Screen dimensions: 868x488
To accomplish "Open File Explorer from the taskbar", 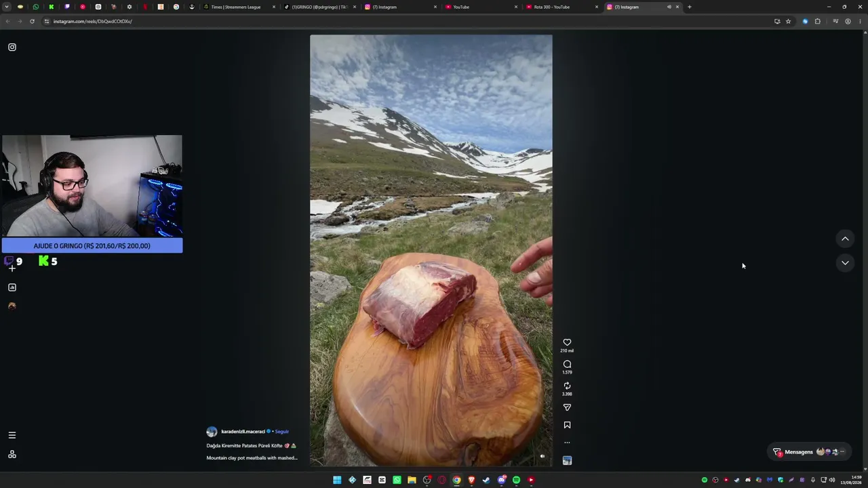I will click(x=412, y=480).
